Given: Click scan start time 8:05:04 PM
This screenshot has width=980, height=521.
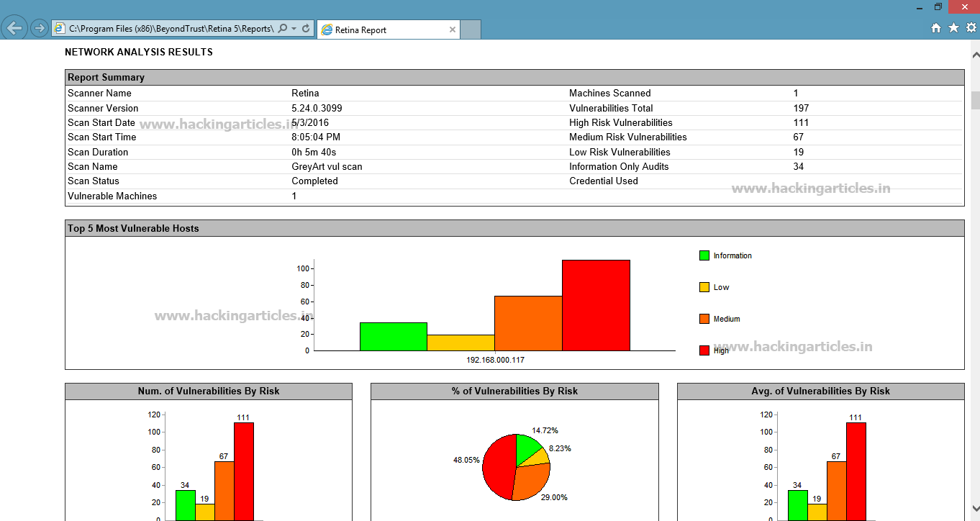Looking at the screenshot, I should 316,137.
